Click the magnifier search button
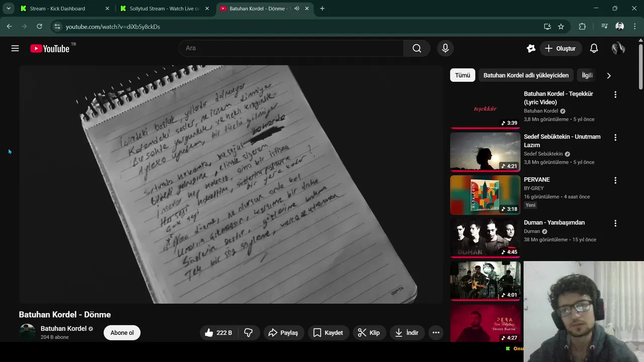 [x=417, y=48]
